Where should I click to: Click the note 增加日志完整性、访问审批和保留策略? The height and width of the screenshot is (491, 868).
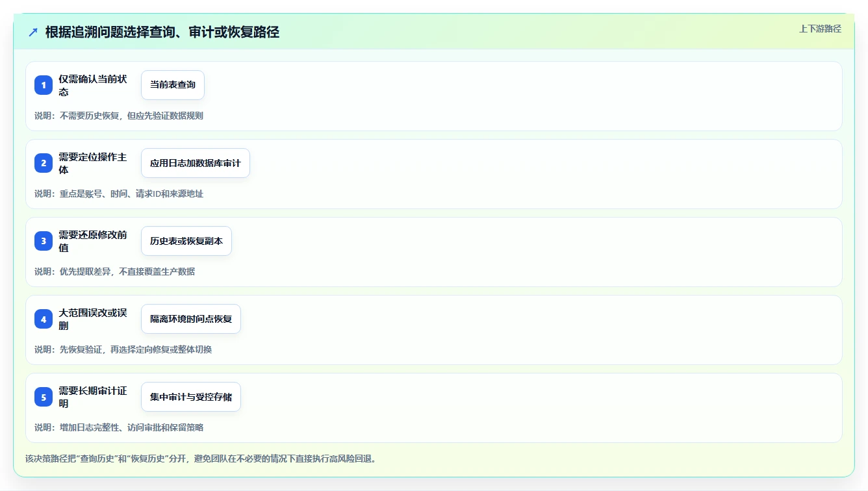(x=131, y=427)
